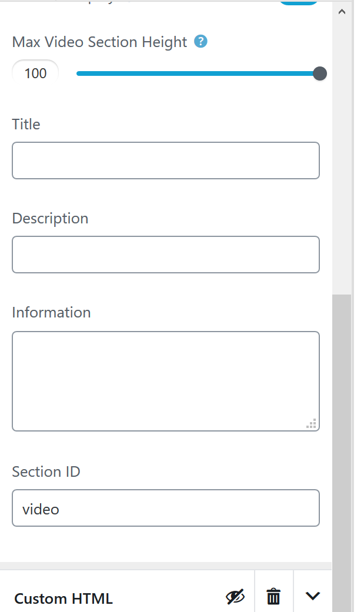
Task: Hide the Custom HTML section with the eye icon
Action: 235,597
